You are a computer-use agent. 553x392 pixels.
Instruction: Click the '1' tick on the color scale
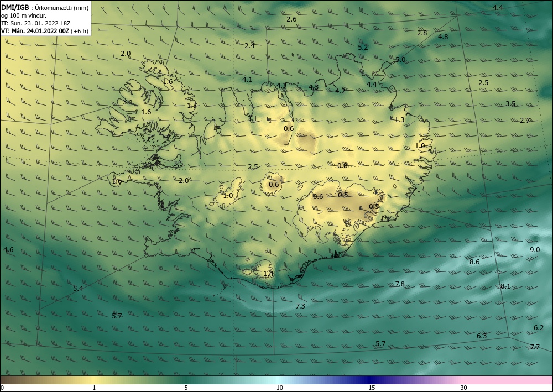click(x=94, y=388)
